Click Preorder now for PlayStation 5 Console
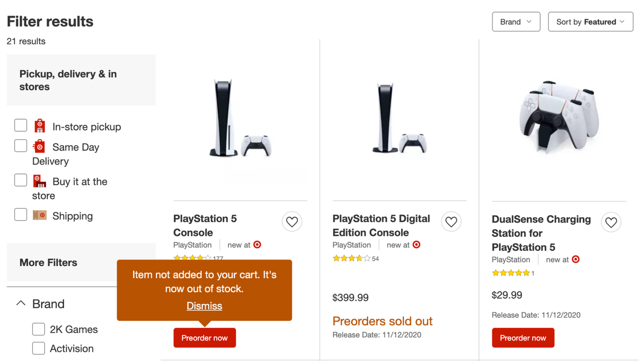644x361 pixels. point(205,338)
